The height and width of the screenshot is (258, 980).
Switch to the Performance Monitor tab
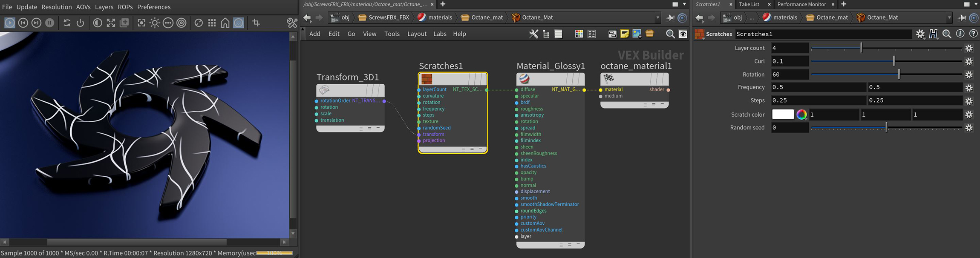click(x=801, y=4)
